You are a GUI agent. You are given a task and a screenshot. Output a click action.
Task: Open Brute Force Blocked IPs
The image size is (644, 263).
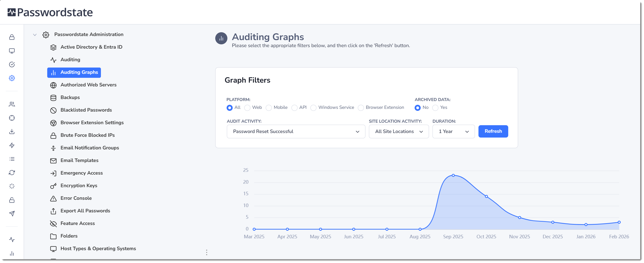(x=88, y=135)
